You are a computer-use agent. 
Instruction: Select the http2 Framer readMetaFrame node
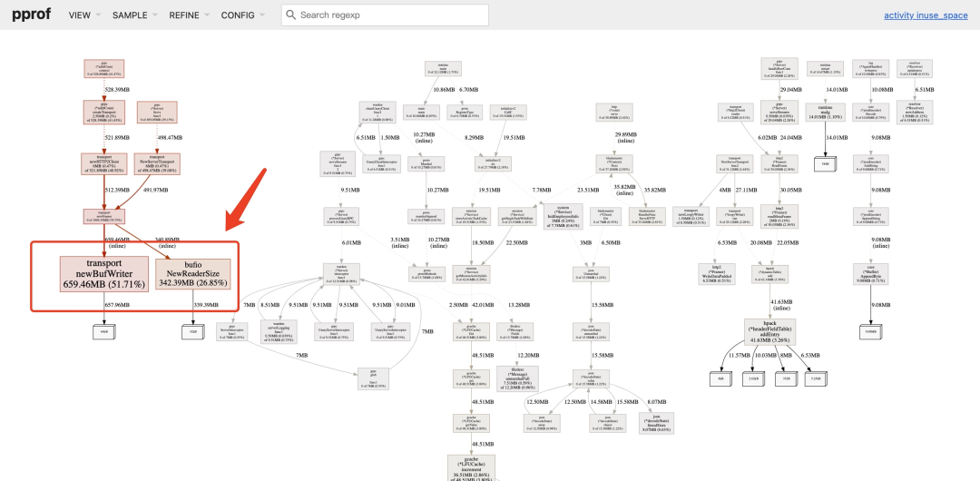click(779, 214)
